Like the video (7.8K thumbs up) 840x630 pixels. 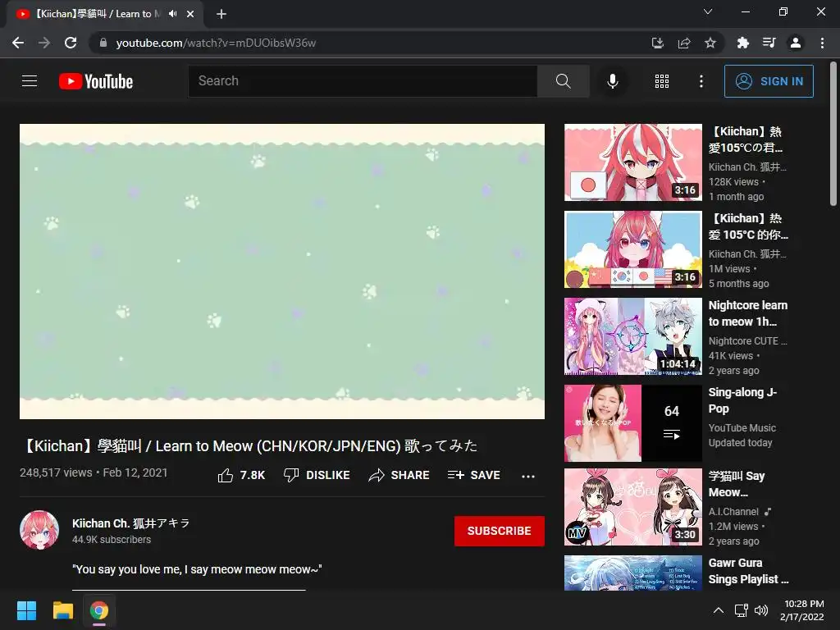pos(241,475)
